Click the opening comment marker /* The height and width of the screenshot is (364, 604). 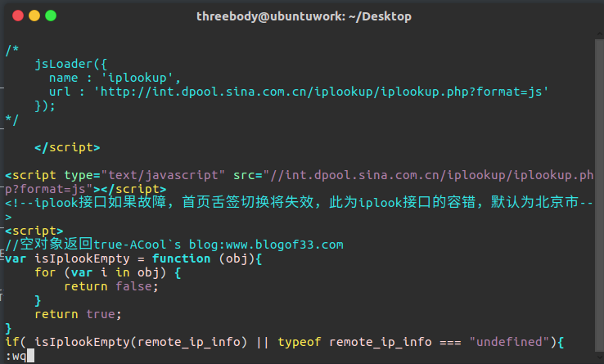[12, 50]
